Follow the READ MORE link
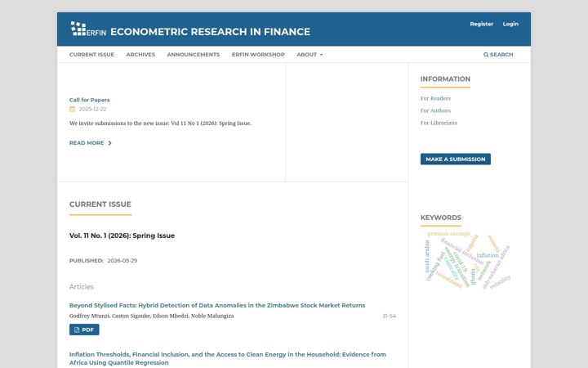Viewport: 588px width, 368px height. 91,143
